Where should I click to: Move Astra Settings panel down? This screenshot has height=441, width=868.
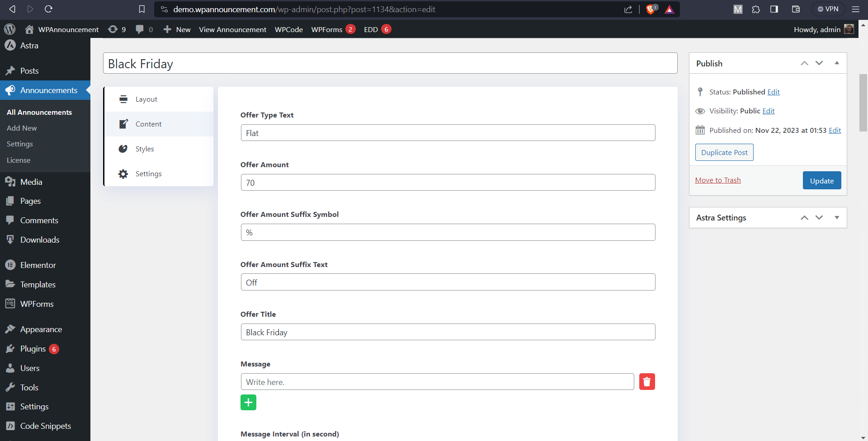tap(819, 218)
